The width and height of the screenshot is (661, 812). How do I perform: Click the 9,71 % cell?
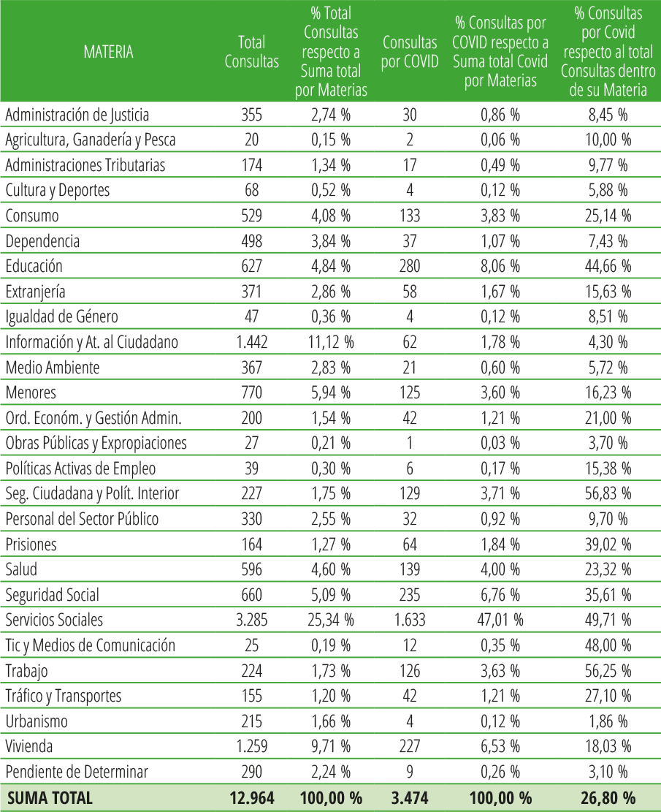pyautogui.click(x=331, y=746)
